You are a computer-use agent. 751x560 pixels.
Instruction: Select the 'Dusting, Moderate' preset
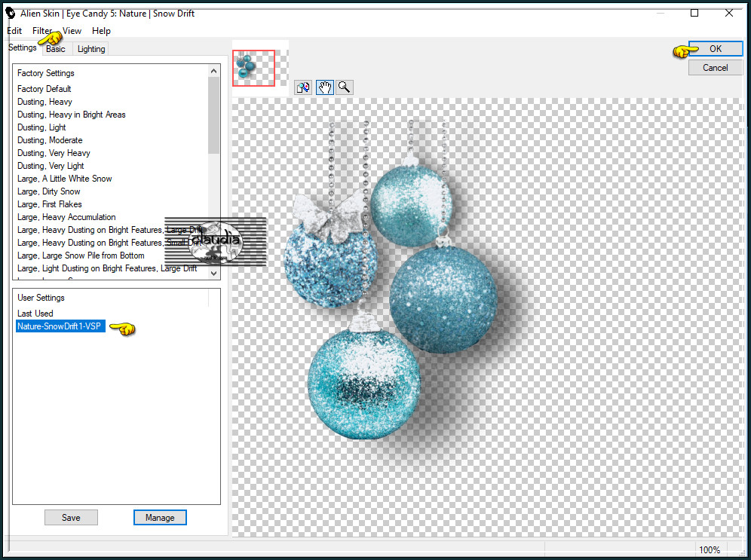coord(50,140)
